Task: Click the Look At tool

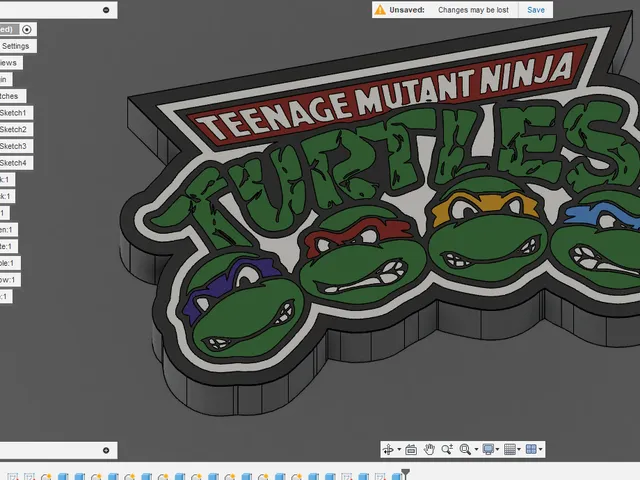Action: tap(411, 449)
